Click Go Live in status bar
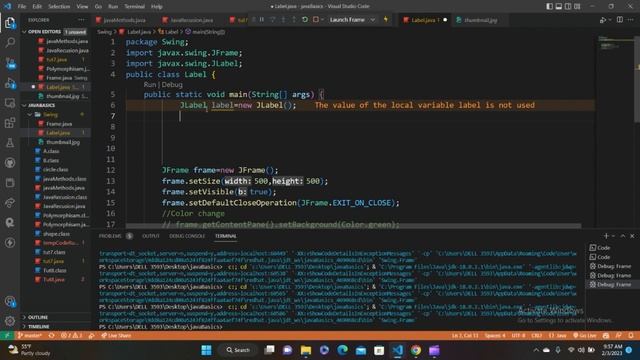 [584, 336]
